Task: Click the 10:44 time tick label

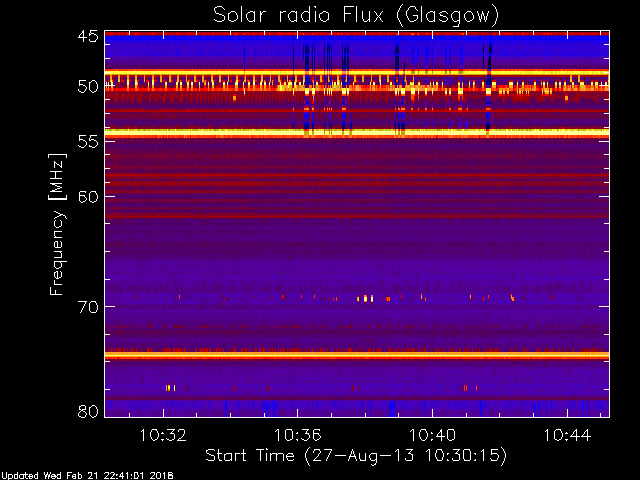Action: coord(567,436)
